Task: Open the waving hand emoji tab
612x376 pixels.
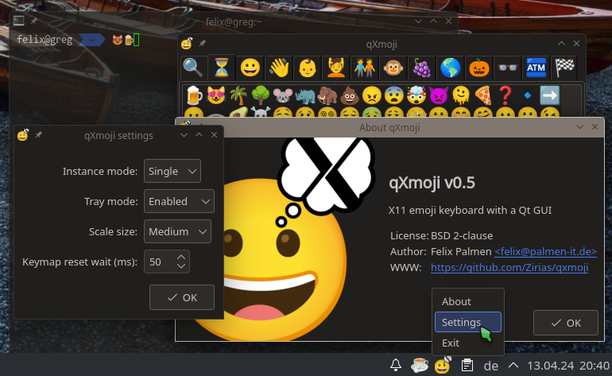Action: click(279, 68)
